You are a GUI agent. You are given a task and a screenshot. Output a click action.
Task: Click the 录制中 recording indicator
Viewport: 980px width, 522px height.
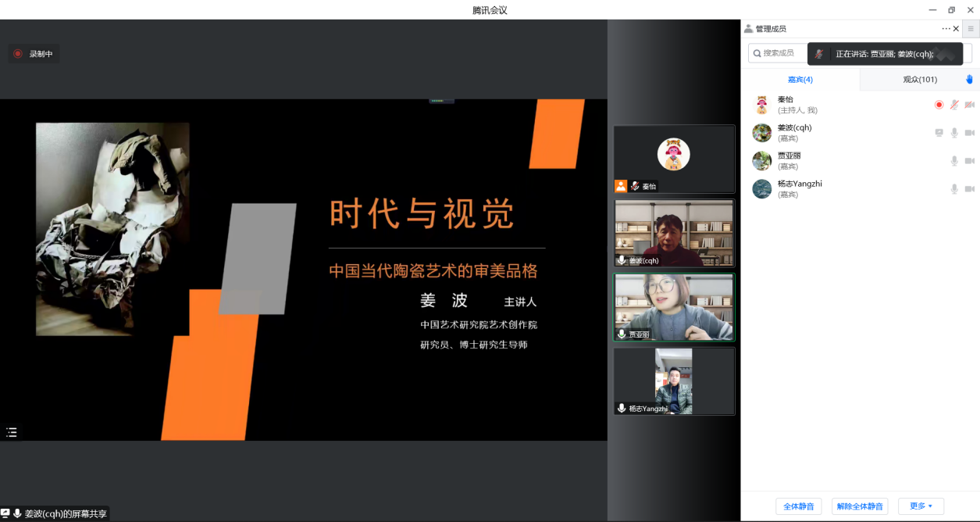34,54
